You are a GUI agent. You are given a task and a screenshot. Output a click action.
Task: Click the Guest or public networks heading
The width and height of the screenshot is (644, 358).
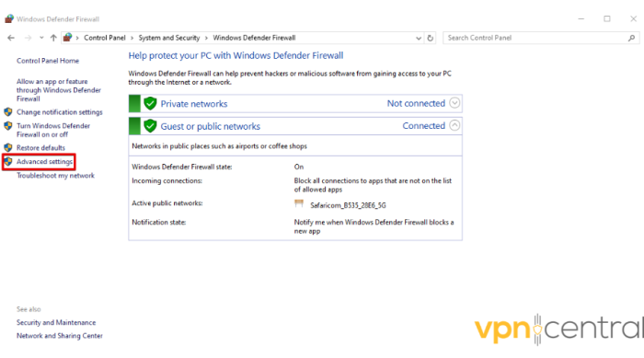point(211,127)
